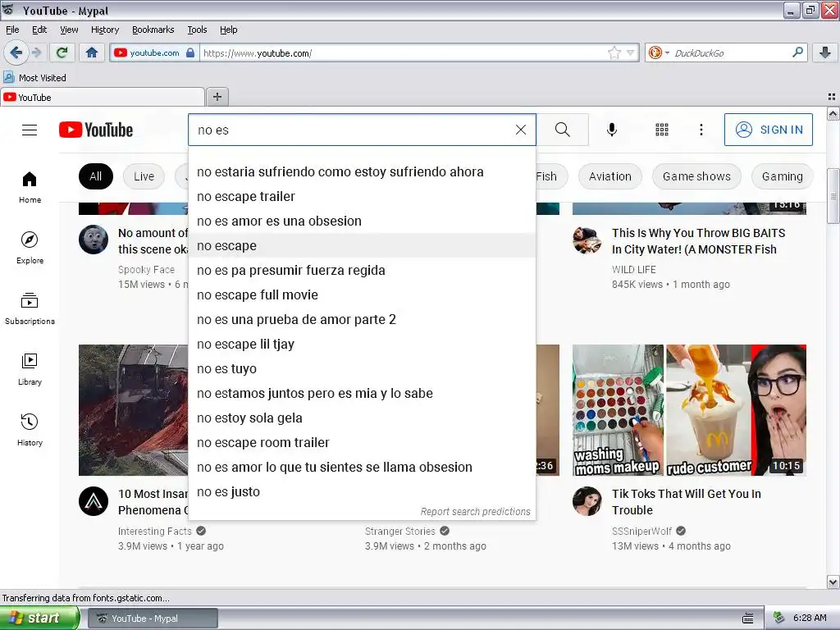Image resolution: width=840 pixels, height=630 pixels.
Task: Select the All filter chip
Action: [x=96, y=176]
